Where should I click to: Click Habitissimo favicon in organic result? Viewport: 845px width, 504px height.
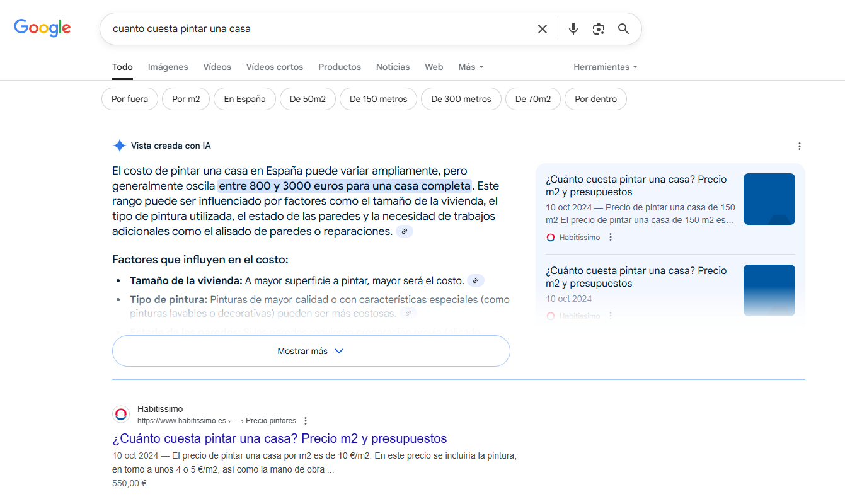point(121,415)
